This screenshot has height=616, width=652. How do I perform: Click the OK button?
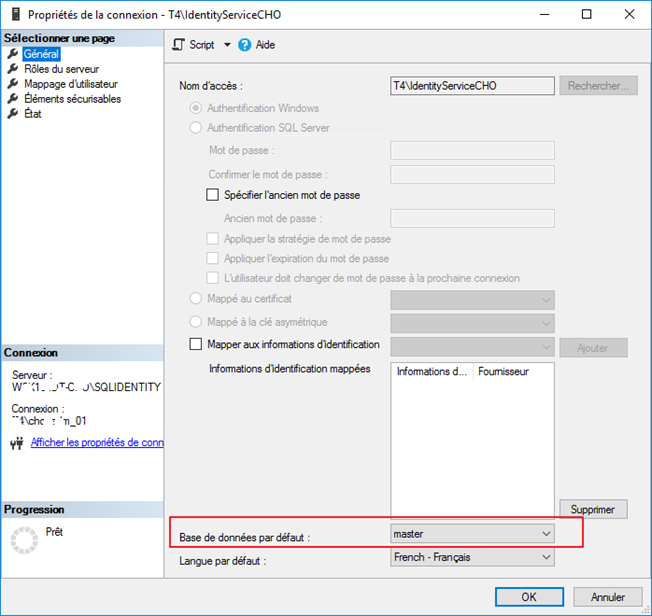[x=528, y=597]
